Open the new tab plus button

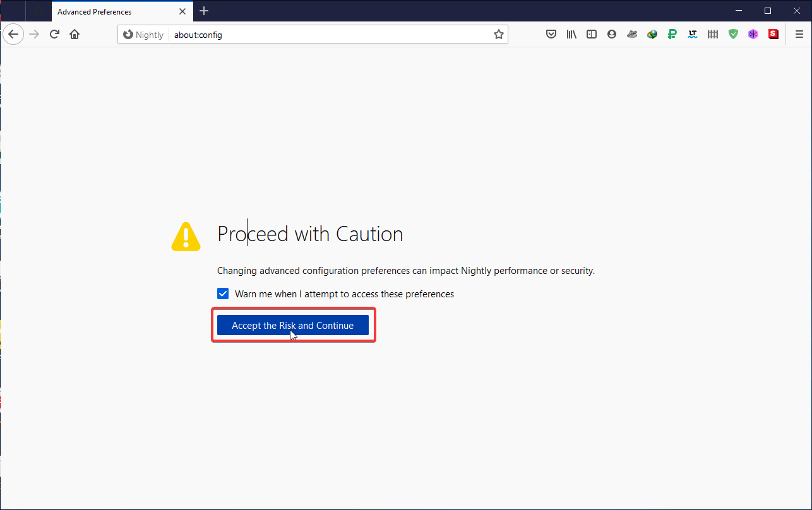203,11
